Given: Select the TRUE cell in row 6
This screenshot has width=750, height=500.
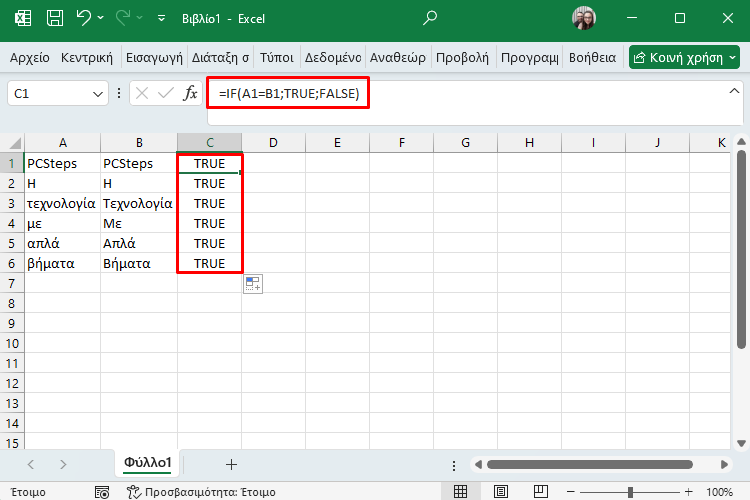Looking at the screenshot, I should click(210, 264).
